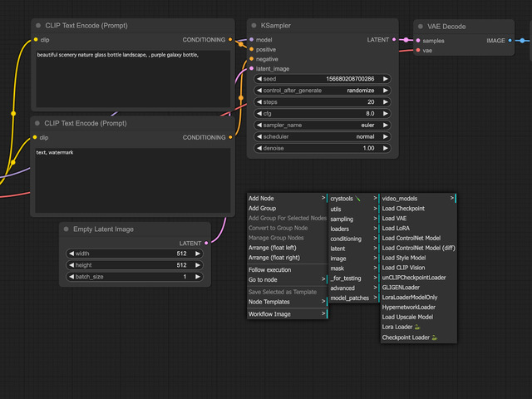Expand the video_models submenu

click(x=418, y=199)
